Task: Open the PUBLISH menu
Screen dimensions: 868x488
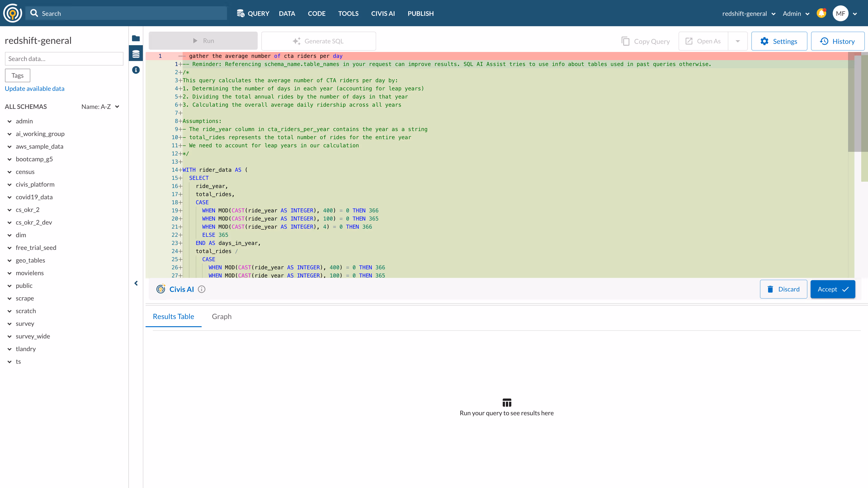Action: click(x=420, y=14)
